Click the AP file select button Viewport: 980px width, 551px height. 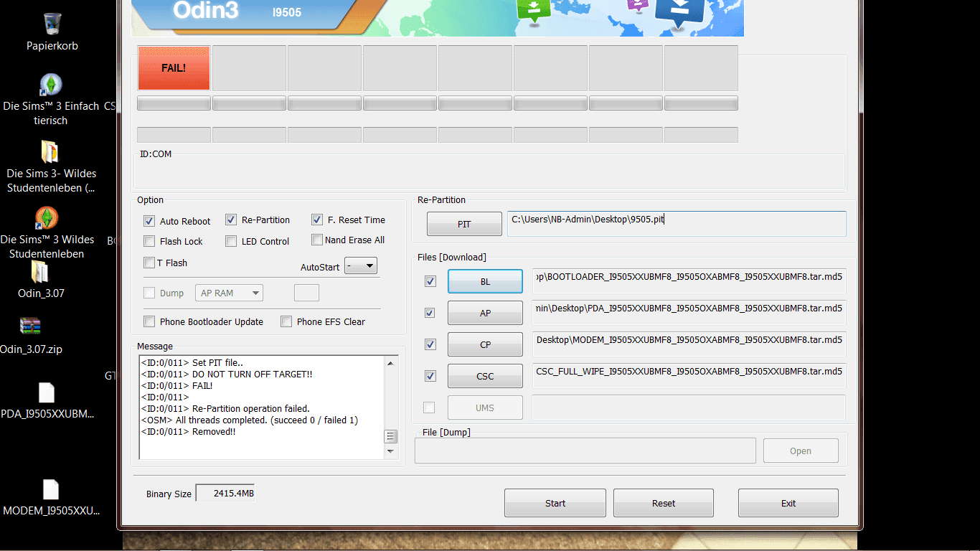point(485,313)
